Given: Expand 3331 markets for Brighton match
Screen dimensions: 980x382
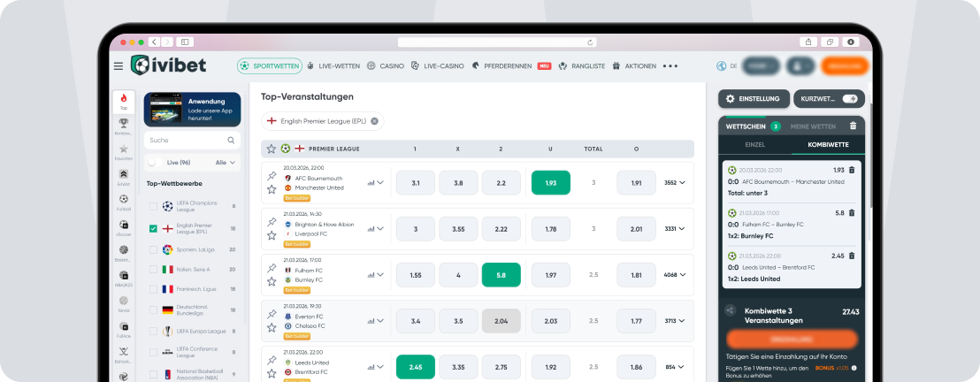Looking at the screenshot, I should 675,229.
